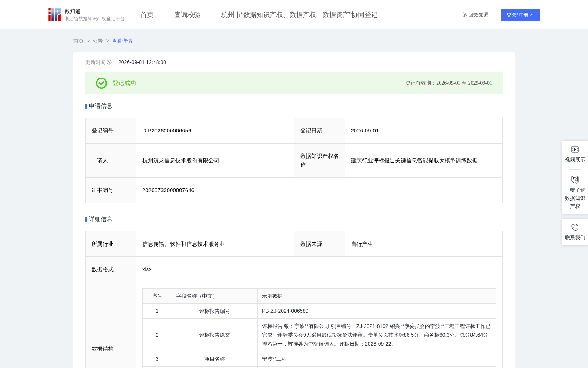This screenshot has width=588, height=368.
Task: Click the 登记成功 status text
Action: 124,83
